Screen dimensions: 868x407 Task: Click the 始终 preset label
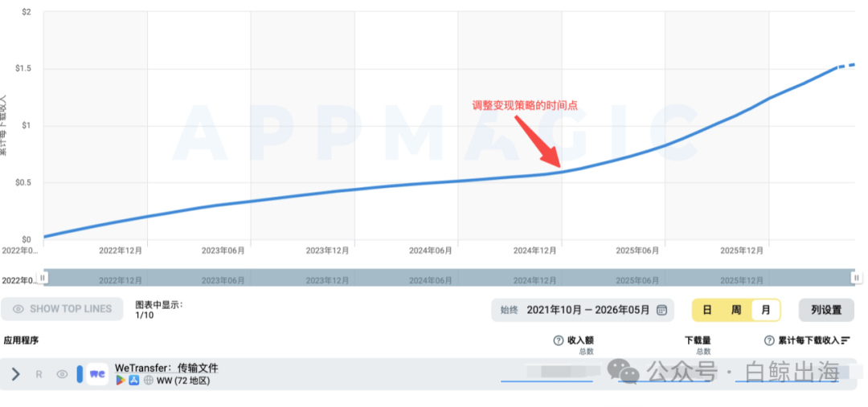[x=510, y=310]
